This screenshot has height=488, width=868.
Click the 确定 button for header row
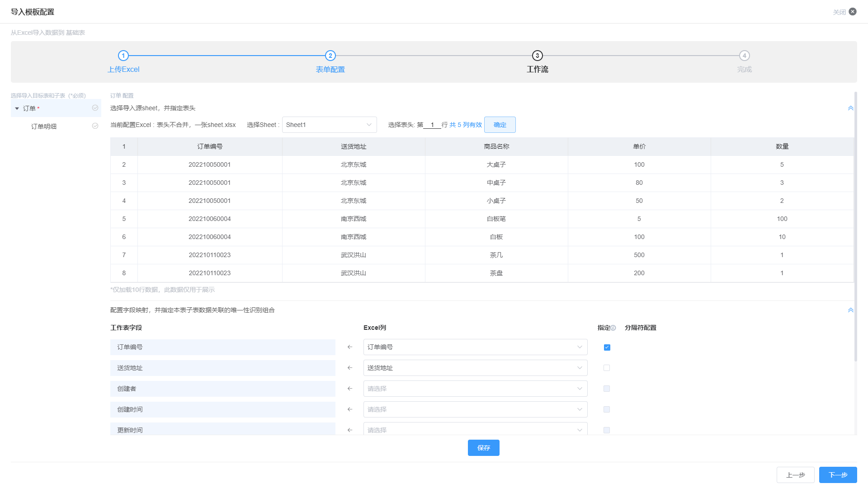pyautogui.click(x=500, y=125)
